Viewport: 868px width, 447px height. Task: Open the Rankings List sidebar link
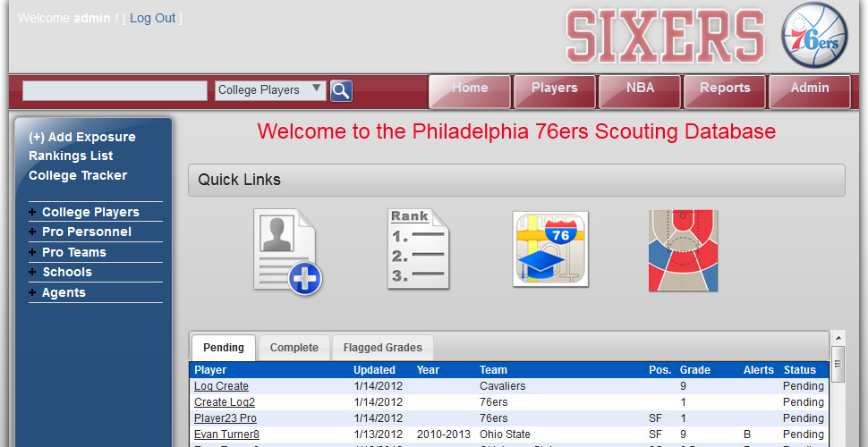point(71,156)
